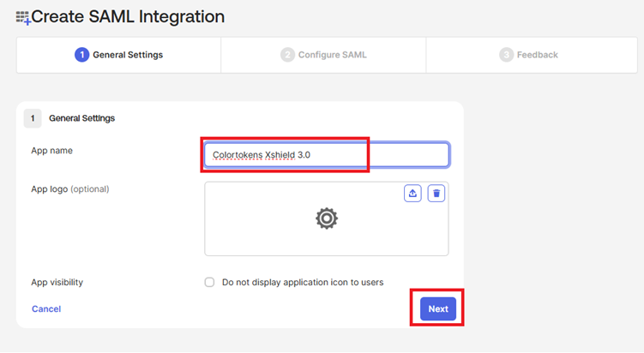Tick 'Do not display application icon to users'
Screen dimensions: 644x353
209,283
